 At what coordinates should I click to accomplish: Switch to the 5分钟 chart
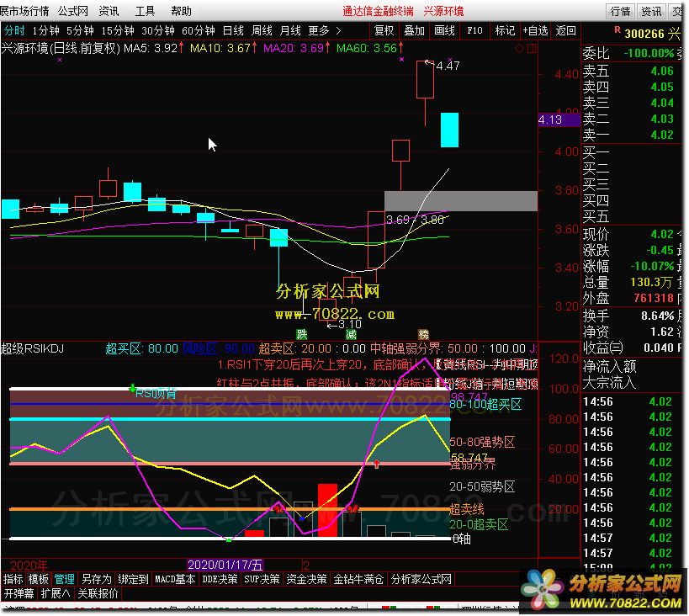(x=80, y=31)
